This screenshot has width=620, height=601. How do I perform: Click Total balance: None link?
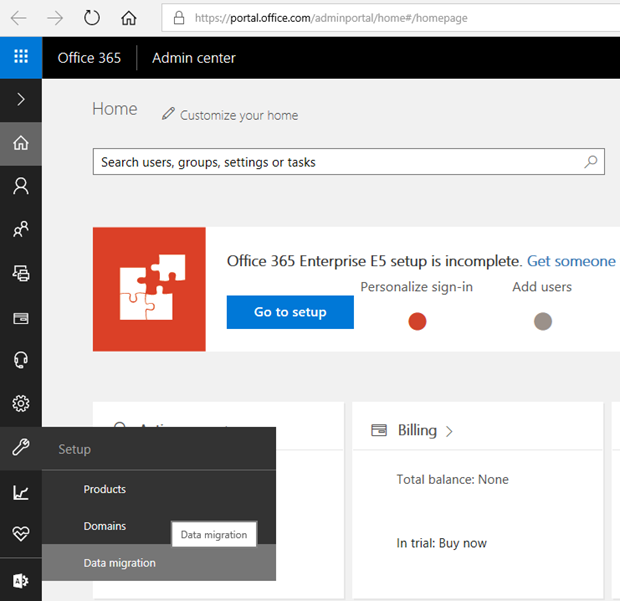pos(452,480)
